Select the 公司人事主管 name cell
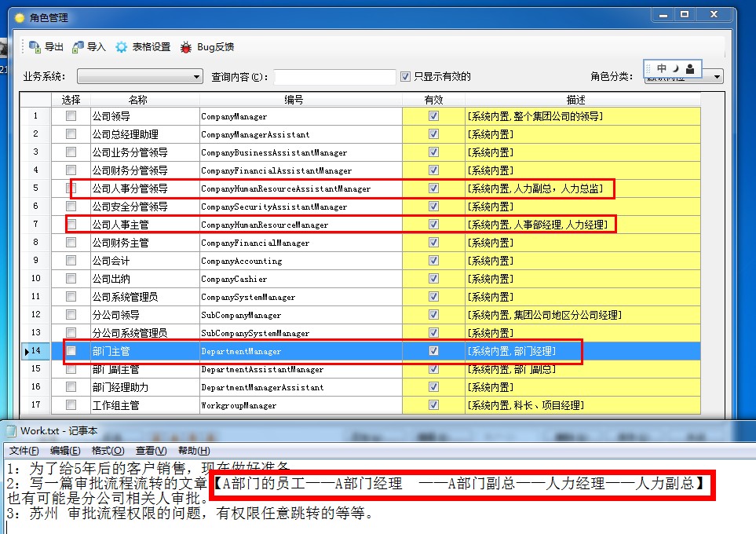 point(144,225)
